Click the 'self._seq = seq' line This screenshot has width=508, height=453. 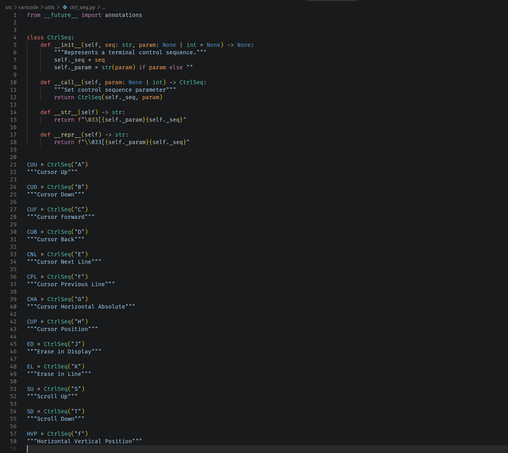click(79, 60)
